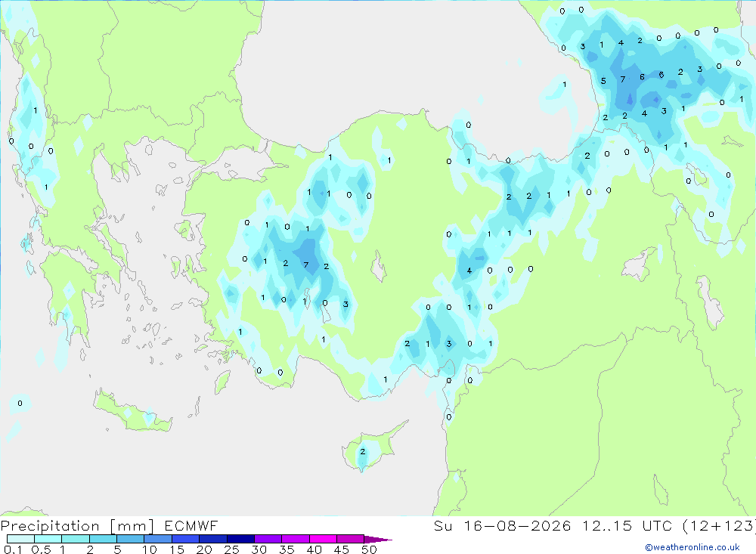
Task: Pick the 10–15 mm legend color swatch
Action: coord(158,539)
